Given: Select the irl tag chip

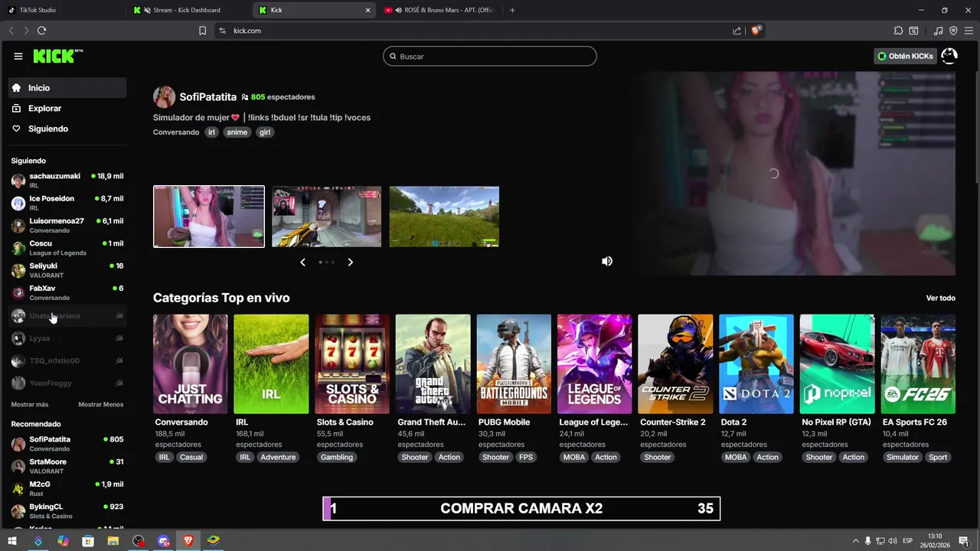Looking at the screenshot, I should click(212, 132).
